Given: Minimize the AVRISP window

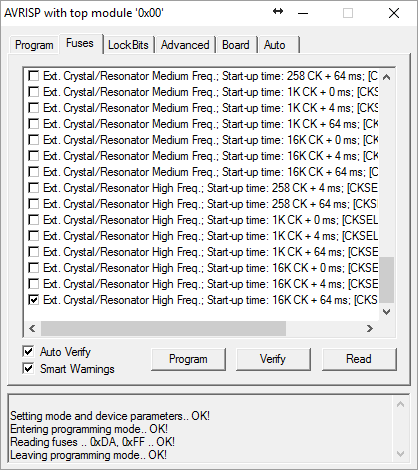Looking at the screenshot, I should [x=303, y=13].
